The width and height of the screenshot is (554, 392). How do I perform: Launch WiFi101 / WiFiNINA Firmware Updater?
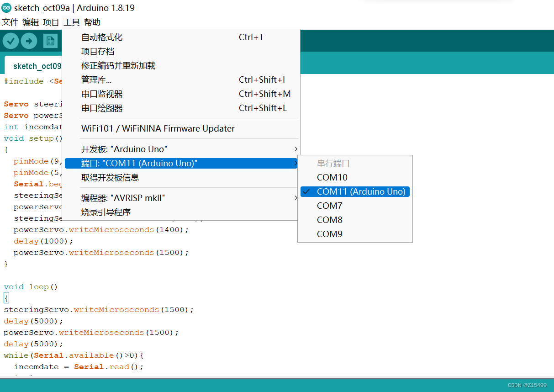[x=181, y=129]
